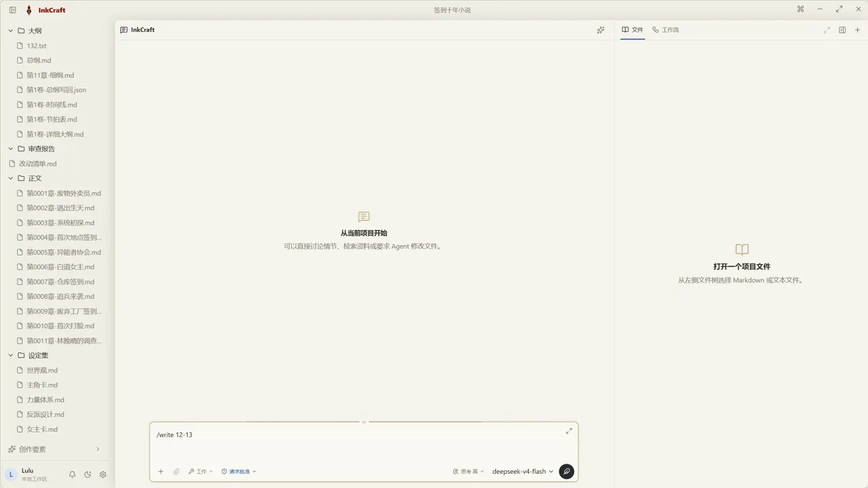Open the 工作 mode dropdown
The height and width of the screenshot is (488, 868).
click(x=201, y=471)
